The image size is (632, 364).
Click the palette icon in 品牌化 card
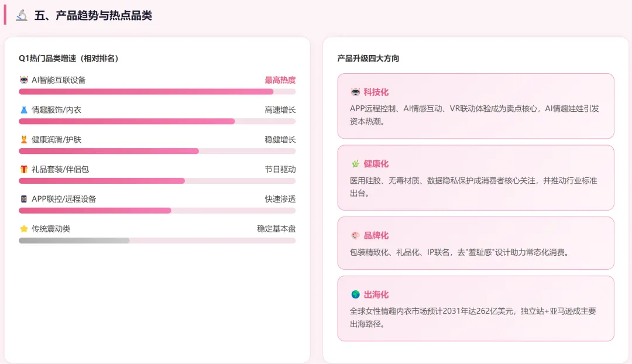click(x=355, y=235)
